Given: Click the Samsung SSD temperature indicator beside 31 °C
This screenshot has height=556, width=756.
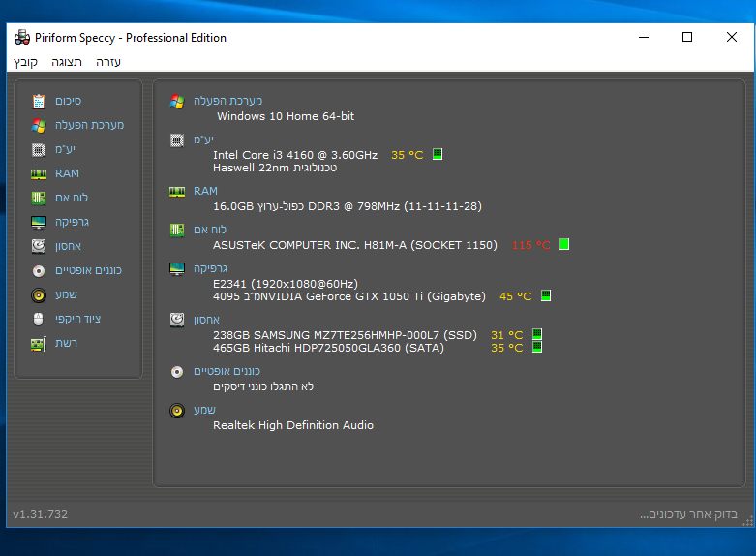Looking at the screenshot, I should coord(537,334).
